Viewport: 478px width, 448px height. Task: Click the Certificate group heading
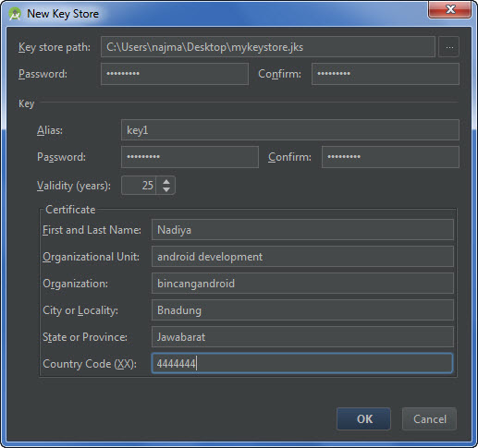coord(70,210)
